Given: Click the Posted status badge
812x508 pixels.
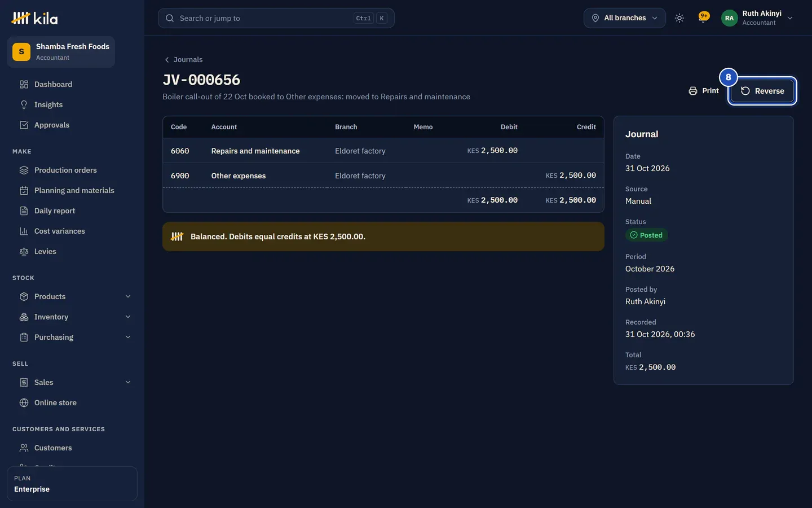Looking at the screenshot, I should click(646, 235).
